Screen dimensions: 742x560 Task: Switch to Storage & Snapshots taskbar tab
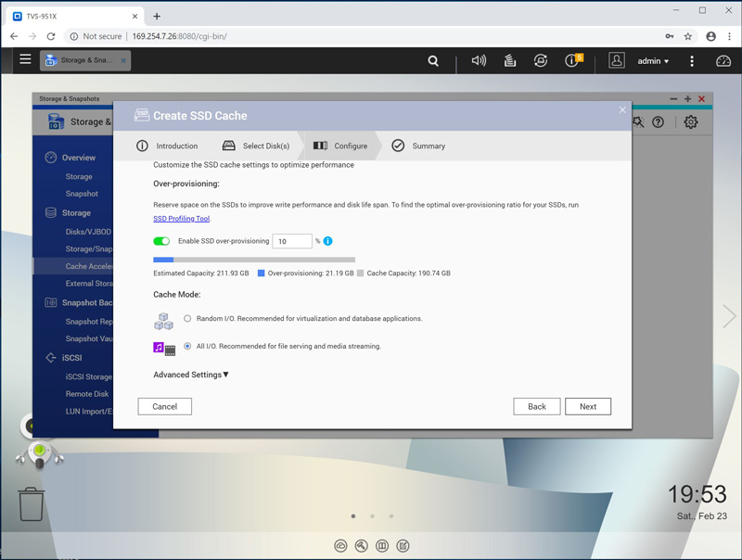pos(85,60)
